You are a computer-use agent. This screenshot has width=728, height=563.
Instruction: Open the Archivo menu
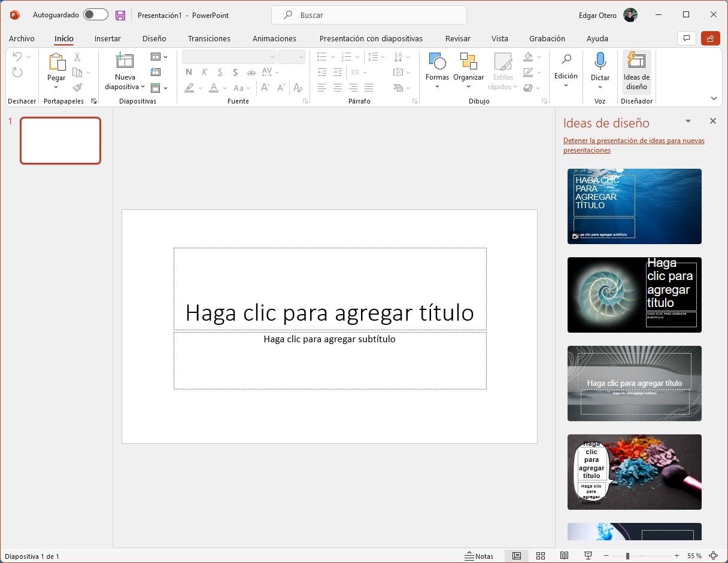(x=22, y=38)
